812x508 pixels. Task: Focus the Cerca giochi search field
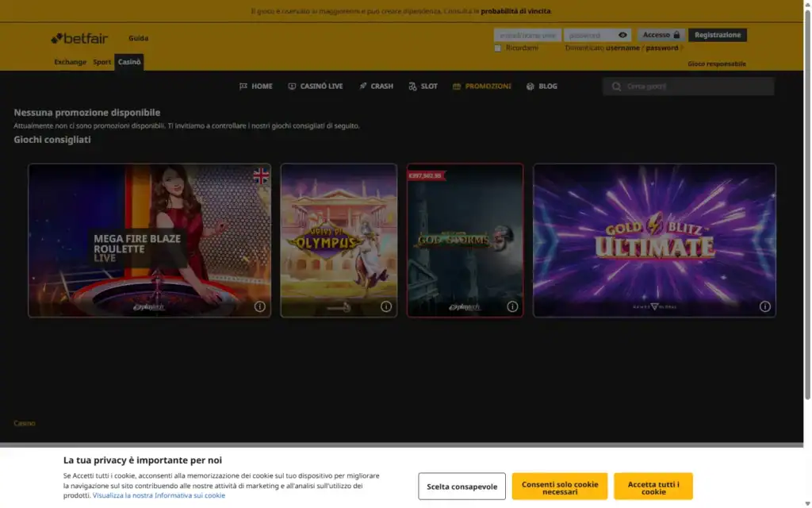(688, 87)
